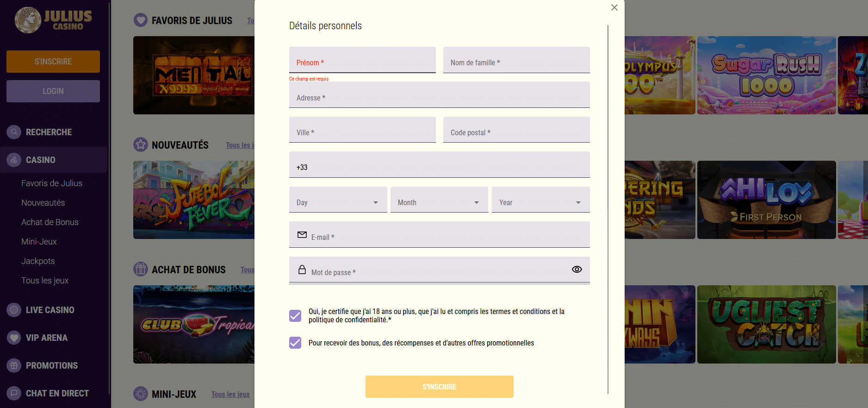Click the modal's vertical scrollbar
The width and height of the screenshot is (868, 408).
tap(608, 208)
